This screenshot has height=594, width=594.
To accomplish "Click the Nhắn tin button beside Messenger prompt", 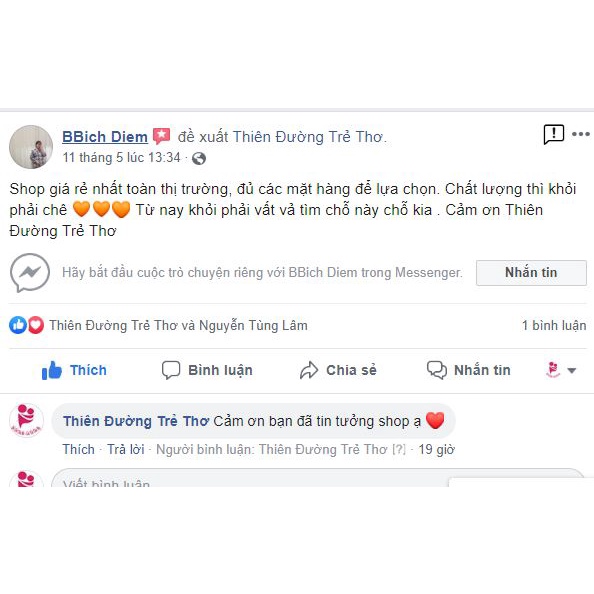I will coord(531,273).
